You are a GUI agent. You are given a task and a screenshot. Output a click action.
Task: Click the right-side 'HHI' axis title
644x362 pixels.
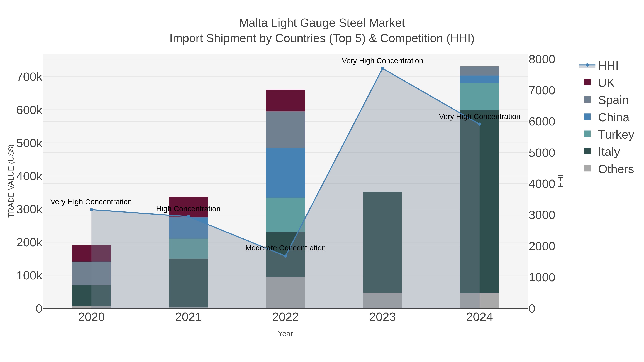561,181
